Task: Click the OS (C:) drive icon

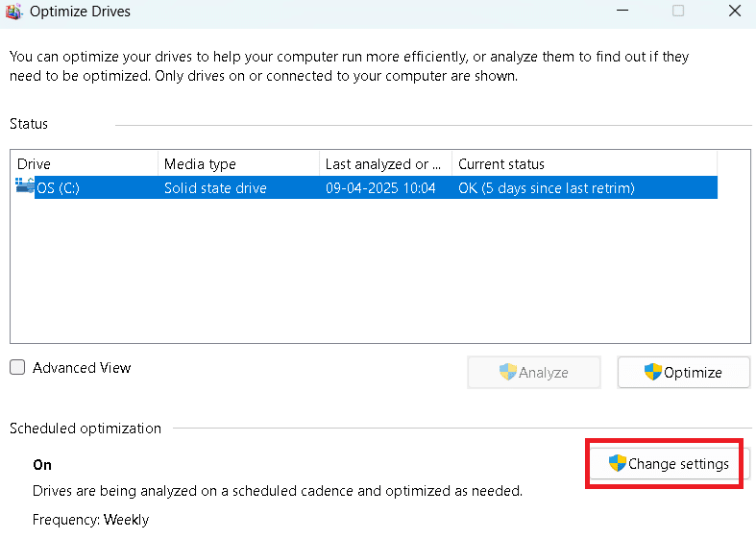Action: point(25,185)
